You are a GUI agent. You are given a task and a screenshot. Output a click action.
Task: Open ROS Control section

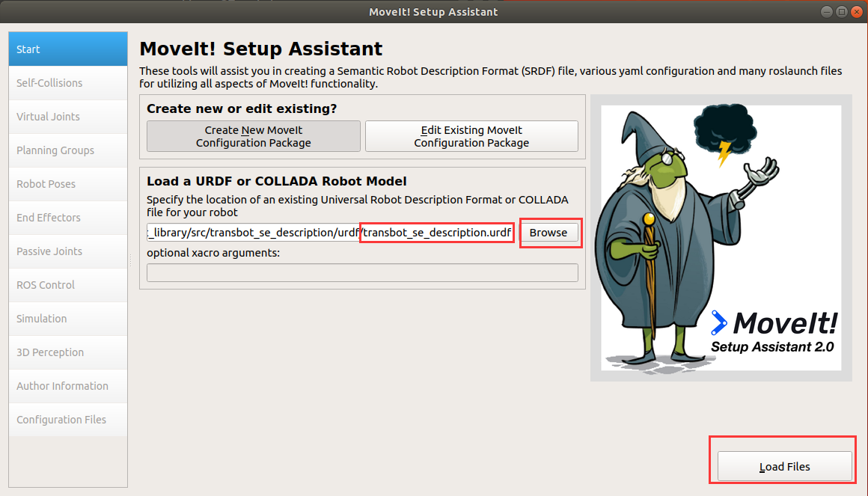click(68, 285)
